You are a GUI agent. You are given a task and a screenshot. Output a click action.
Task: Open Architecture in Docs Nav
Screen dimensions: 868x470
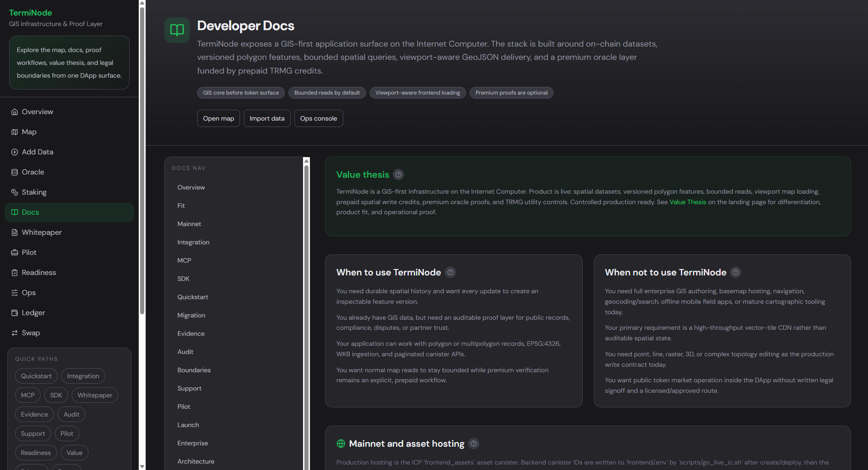[x=234, y=461]
